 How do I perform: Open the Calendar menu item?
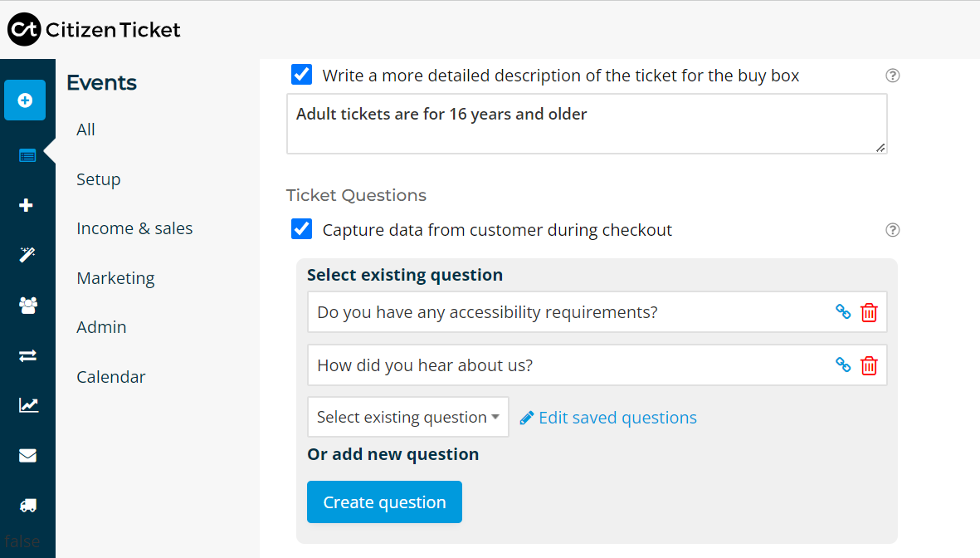110,377
